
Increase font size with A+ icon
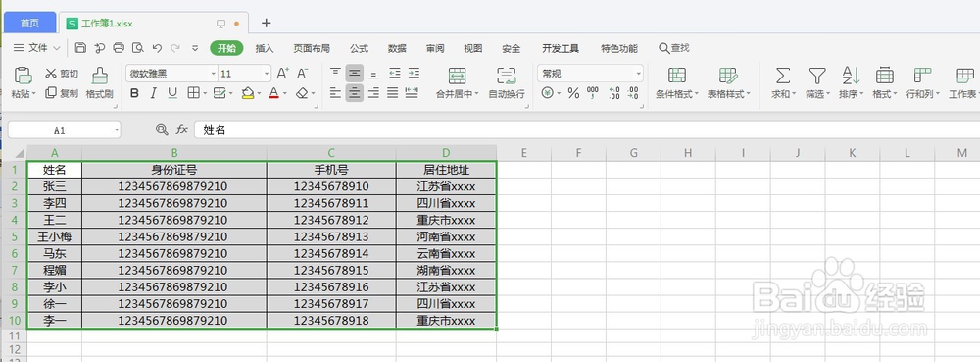click(x=282, y=74)
